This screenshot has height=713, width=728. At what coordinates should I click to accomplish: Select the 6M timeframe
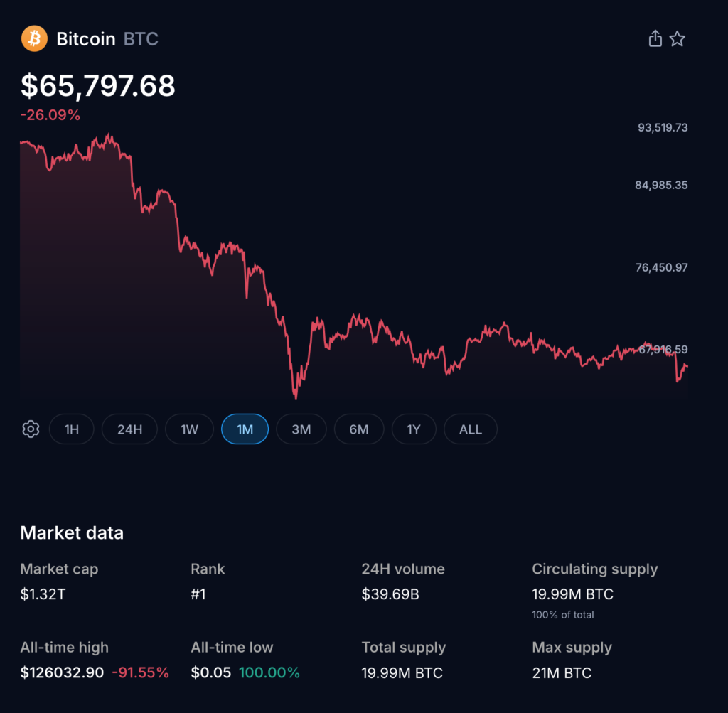tap(359, 429)
